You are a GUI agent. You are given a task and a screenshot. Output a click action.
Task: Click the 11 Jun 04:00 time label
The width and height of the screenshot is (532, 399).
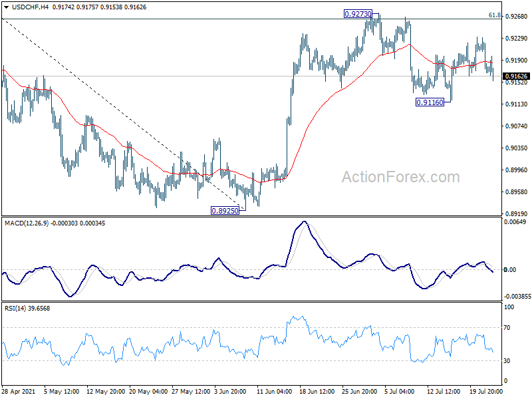(274, 392)
